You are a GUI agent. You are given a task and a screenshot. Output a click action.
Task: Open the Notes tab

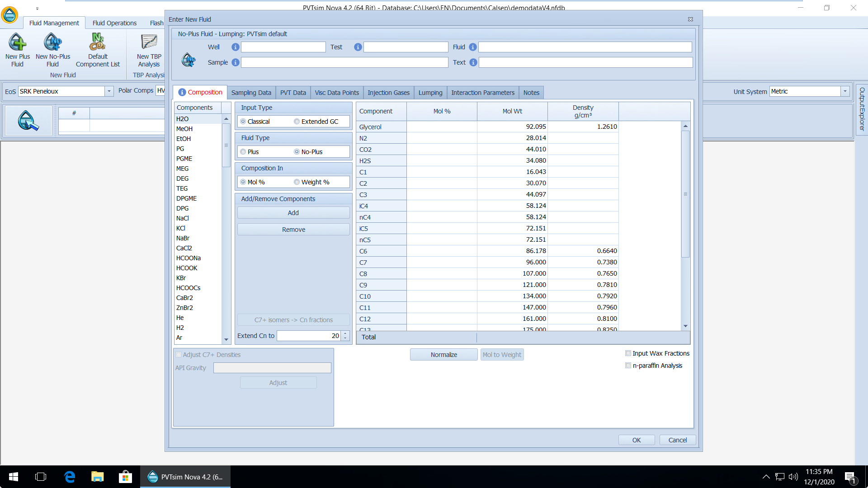click(531, 93)
